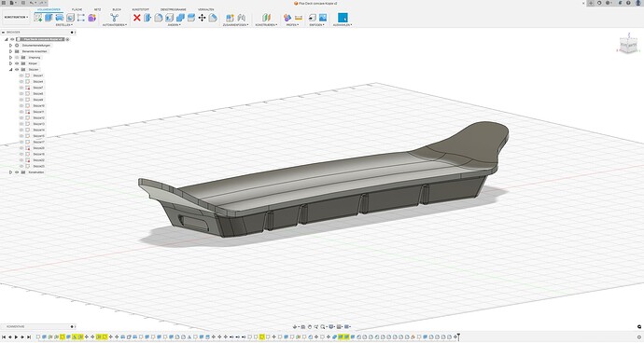This screenshot has width=644, height=343.
Task: Switch to the BLECH tab
Action: [117, 9]
